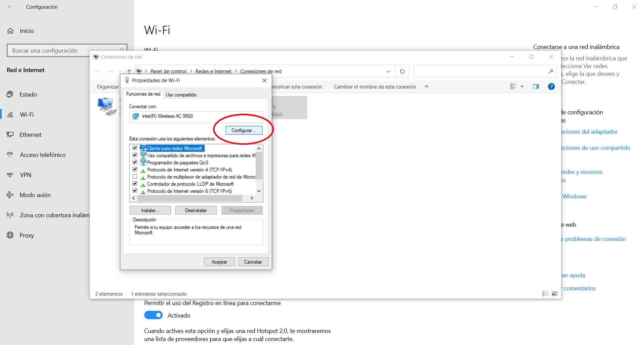This screenshot has width=644, height=345.
Task: Select the Estado globe icon
Action: (10, 94)
